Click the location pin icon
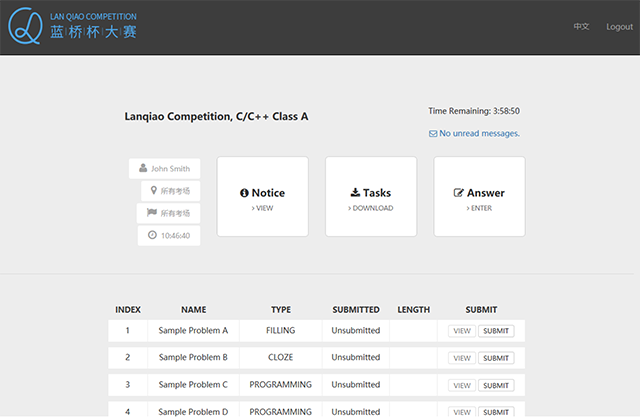The height and width of the screenshot is (418, 640). 154,191
